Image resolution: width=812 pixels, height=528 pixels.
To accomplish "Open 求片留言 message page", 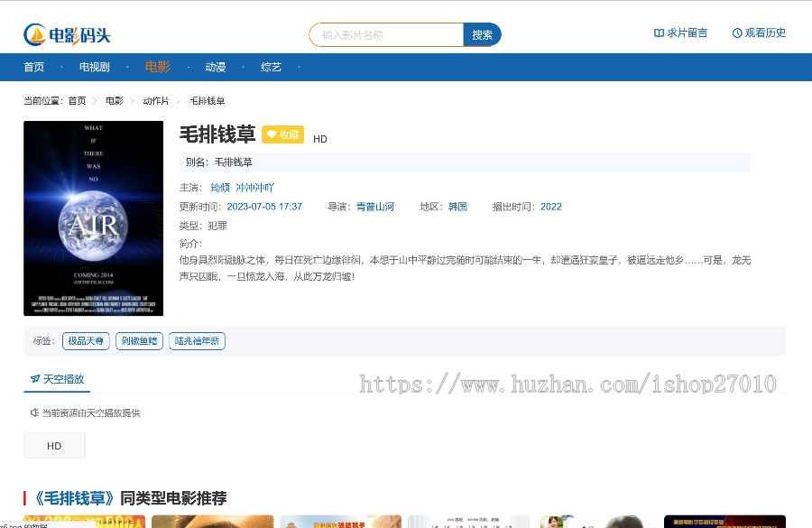I will tap(680, 33).
